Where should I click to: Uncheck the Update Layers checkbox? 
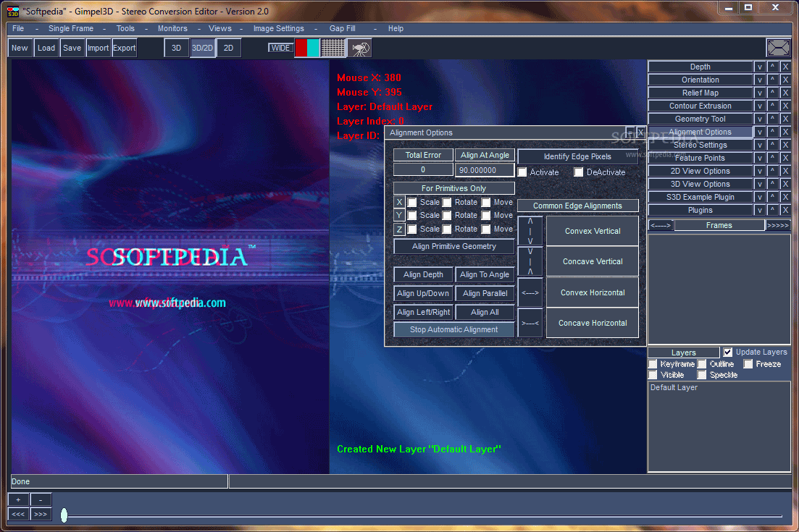pos(728,352)
